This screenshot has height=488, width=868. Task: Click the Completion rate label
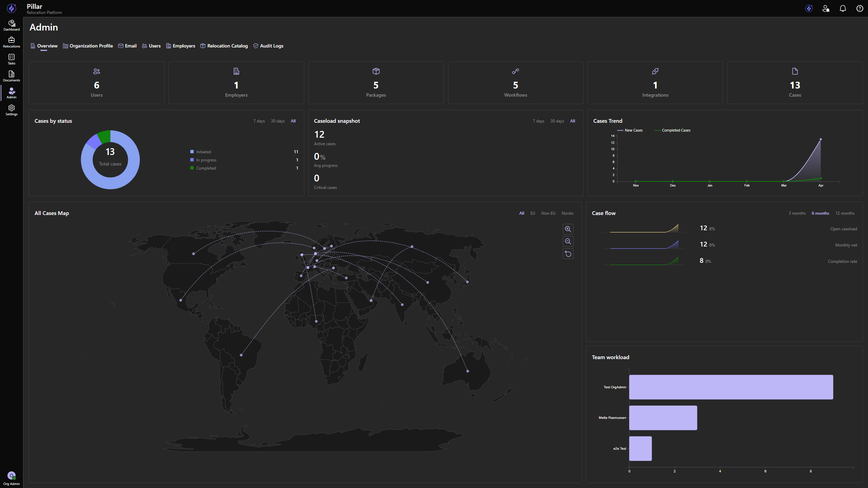(x=842, y=261)
